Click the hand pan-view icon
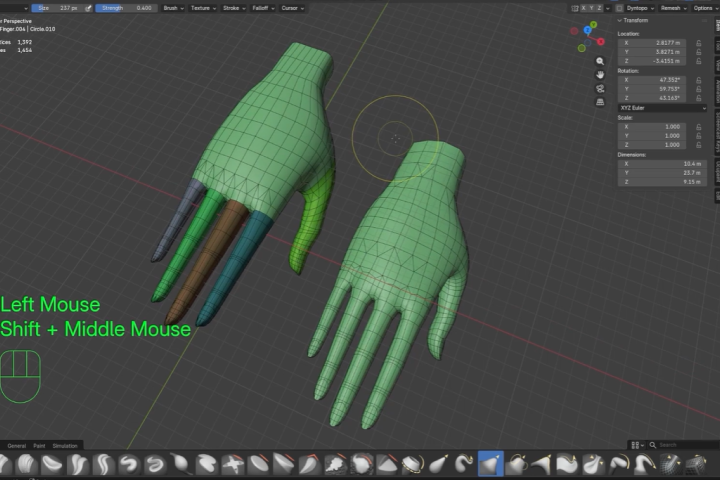 coord(600,75)
